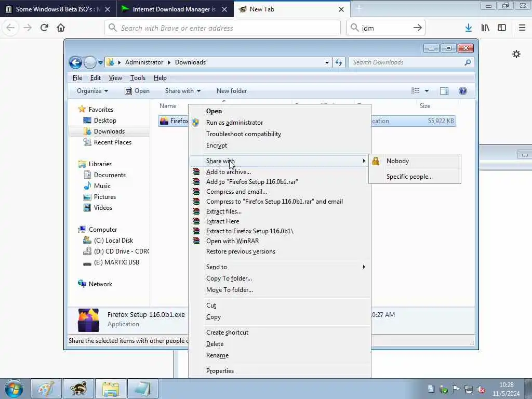Choose Extract Here
Viewport: 532px width, 399px height.
click(280, 221)
